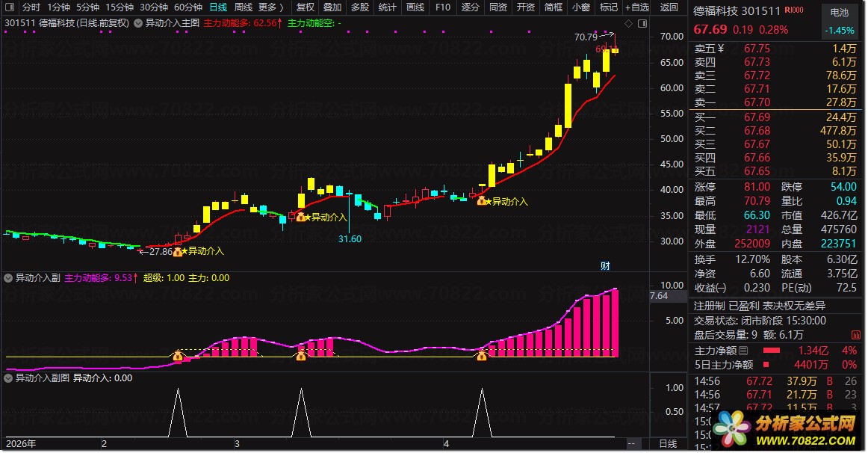Expand the 异动介入主图 indicator dropdown arrow
The width and height of the screenshot is (868, 453).
(138, 23)
